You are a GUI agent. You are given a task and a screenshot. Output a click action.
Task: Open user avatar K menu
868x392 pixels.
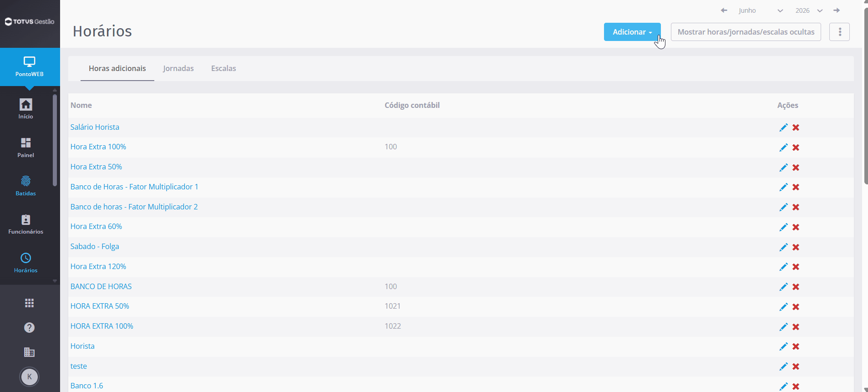pyautogui.click(x=30, y=377)
